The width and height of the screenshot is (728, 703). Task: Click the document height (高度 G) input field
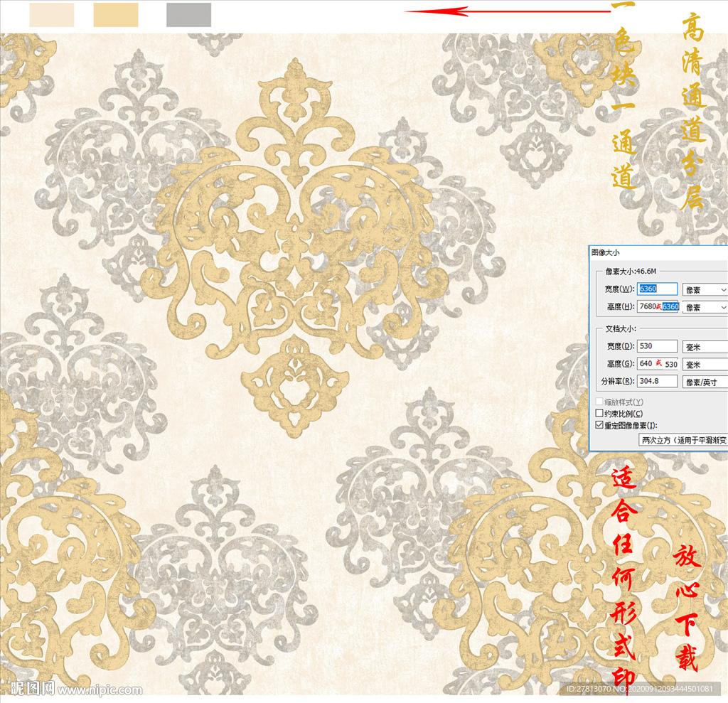(657, 364)
